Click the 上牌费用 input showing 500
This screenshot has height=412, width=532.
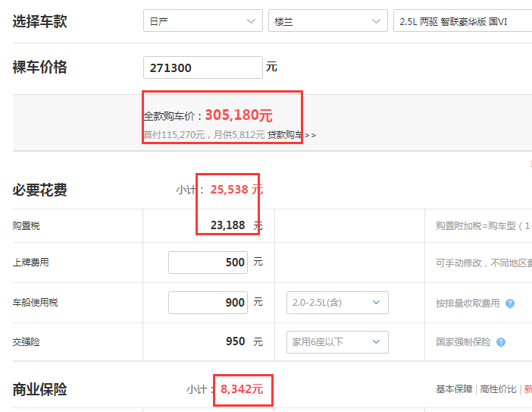click(x=208, y=263)
